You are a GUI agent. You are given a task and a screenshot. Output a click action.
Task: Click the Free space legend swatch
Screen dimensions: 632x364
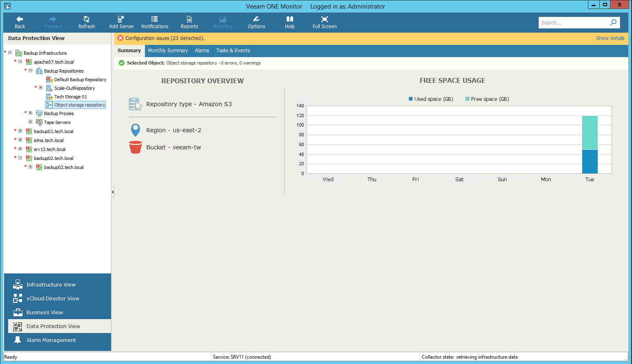[467, 99]
